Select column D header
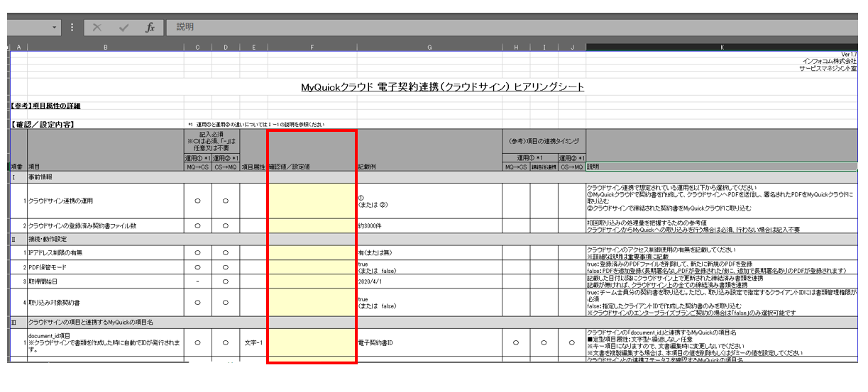The image size is (868, 392). pyautogui.click(x=225, y=47)
